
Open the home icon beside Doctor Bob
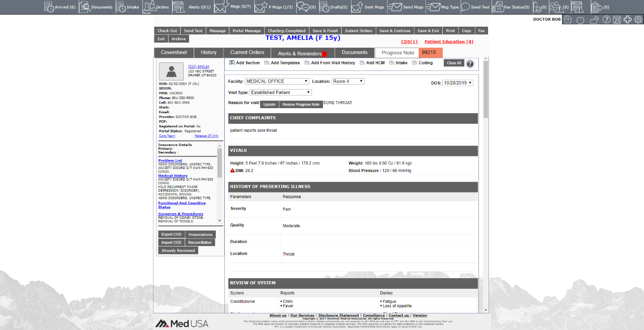pyautogui.click(x=568, y=19)
